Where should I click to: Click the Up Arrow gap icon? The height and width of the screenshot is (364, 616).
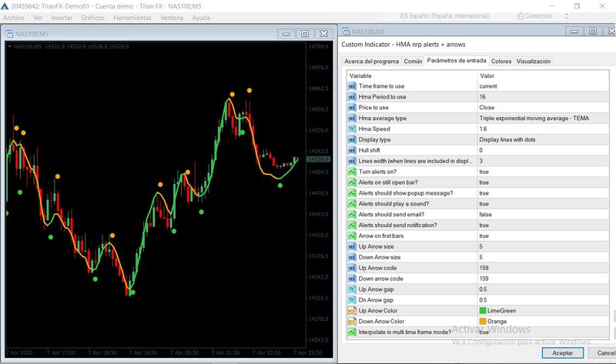352,289
